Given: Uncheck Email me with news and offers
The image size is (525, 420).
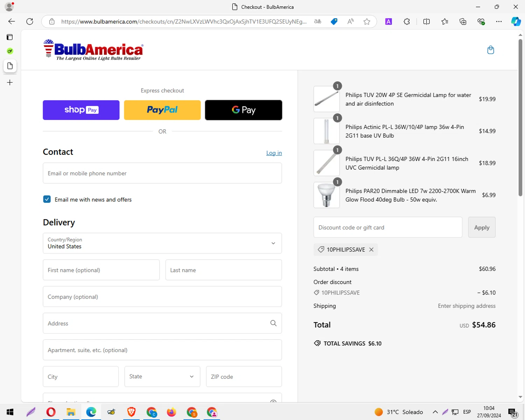Looking at the screenshot, I should [x=47, y=199].
